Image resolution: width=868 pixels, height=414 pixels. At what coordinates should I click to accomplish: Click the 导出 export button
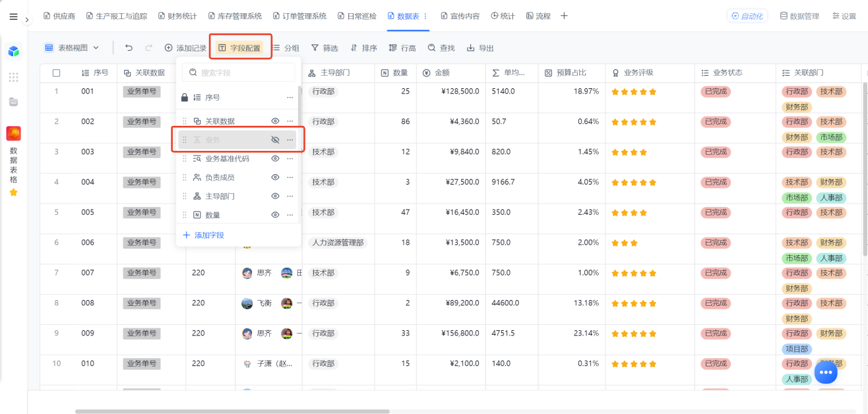[x=480, y=47]
